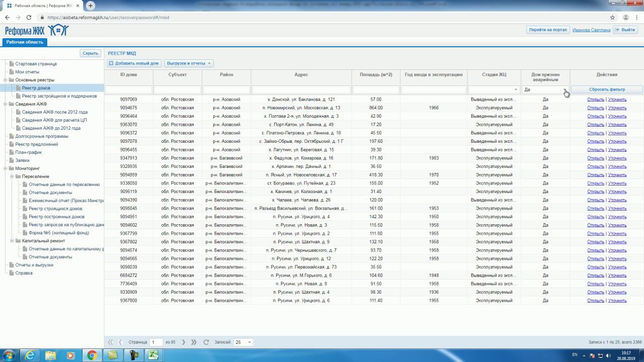
Task: Click Выйти button
Action: click(625, 30)
